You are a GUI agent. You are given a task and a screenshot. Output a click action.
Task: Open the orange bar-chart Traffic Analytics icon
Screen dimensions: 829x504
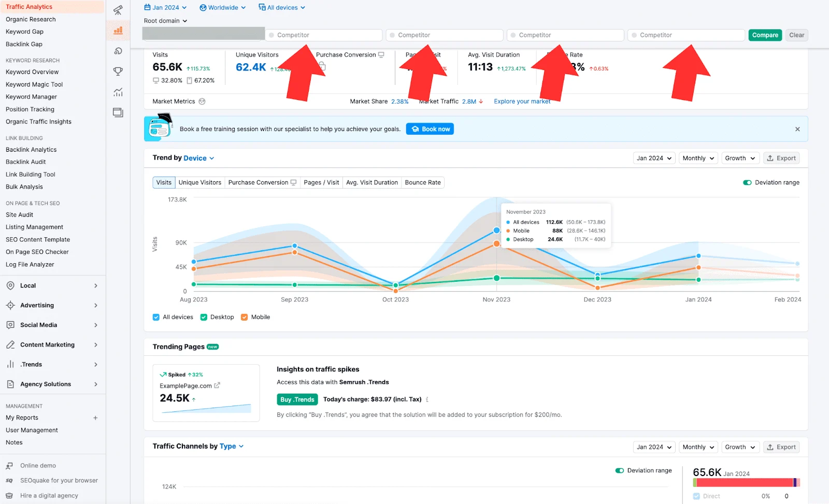(x=118, y=30)
